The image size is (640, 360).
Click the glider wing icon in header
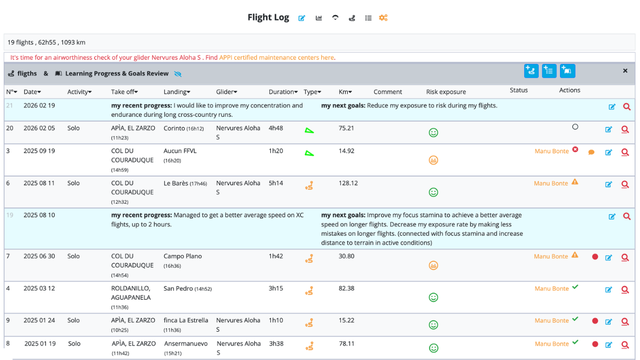click(335, 18)
